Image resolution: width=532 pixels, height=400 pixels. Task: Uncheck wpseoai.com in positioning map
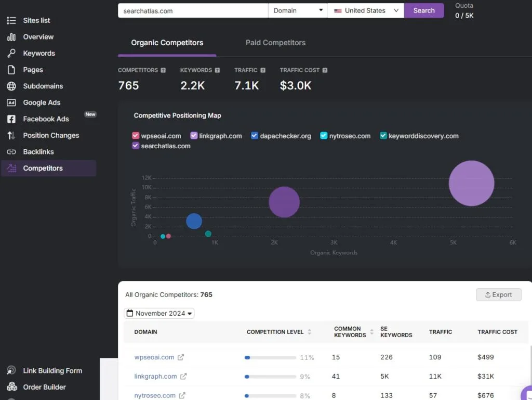[x=136, y=135]
